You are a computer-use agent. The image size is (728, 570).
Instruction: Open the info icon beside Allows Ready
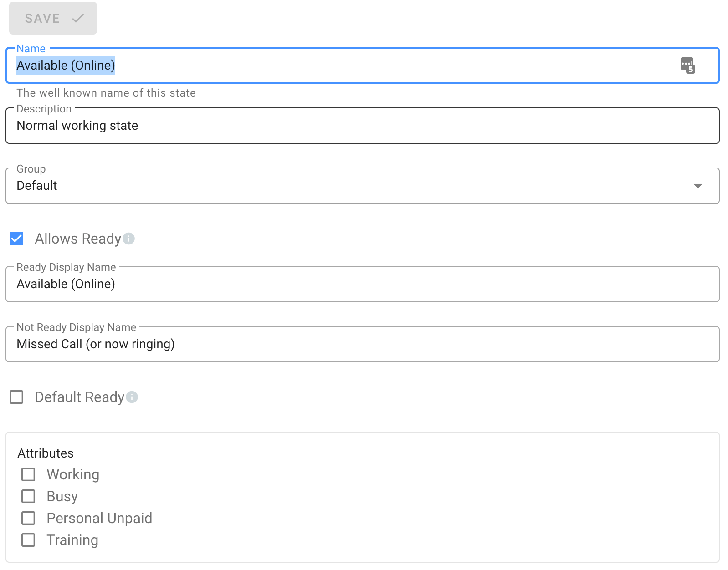(129, 239)
